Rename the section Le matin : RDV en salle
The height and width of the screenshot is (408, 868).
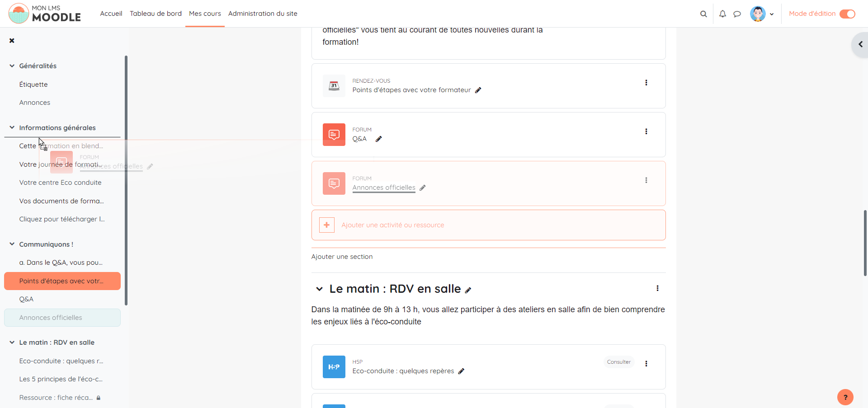point(468,291)
